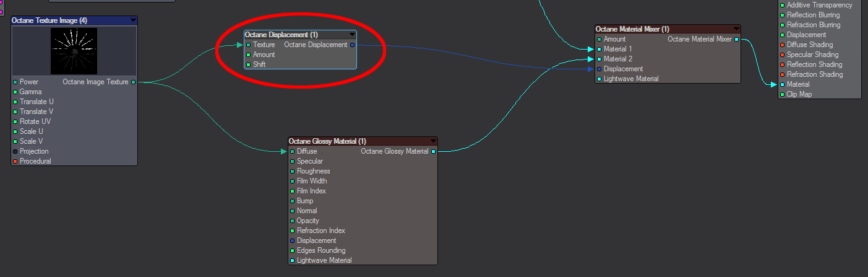The image size is (868, 277).
Task: Click the Diffuse input port on Glossy Material
Action: click(x=293, y=151)
